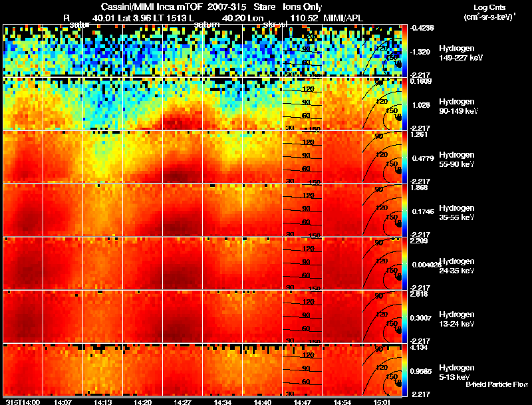This screenshot has width=532, height=405.
Task: Open the 90-149 keV image panel at 14:27
Action: tap(182, 104)
